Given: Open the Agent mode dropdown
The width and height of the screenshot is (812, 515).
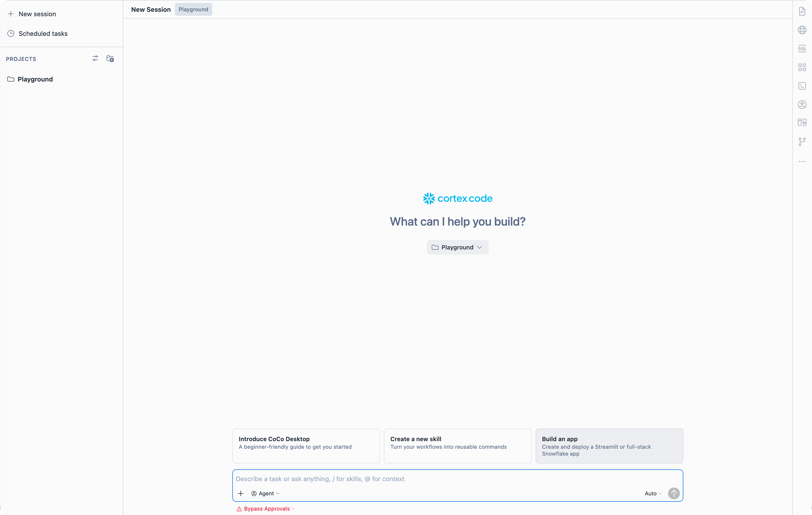Looking at the screenshot, I should click(265, 493).
